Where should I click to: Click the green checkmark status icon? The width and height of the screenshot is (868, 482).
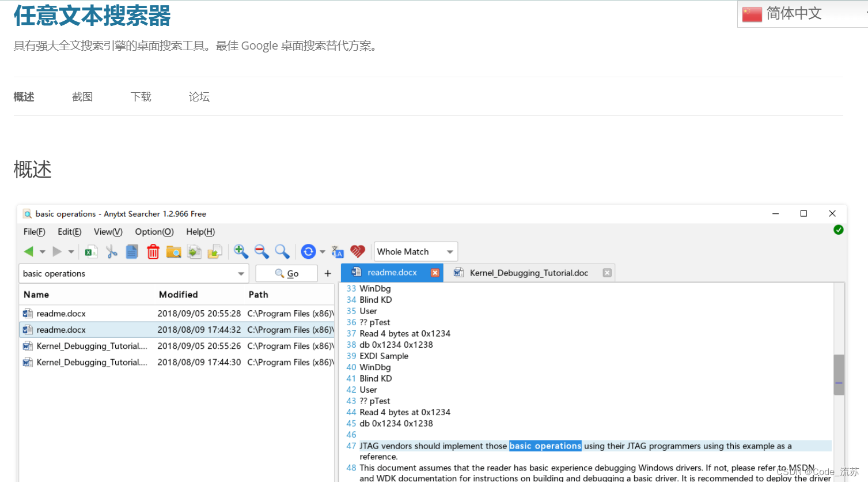[839, 229]
